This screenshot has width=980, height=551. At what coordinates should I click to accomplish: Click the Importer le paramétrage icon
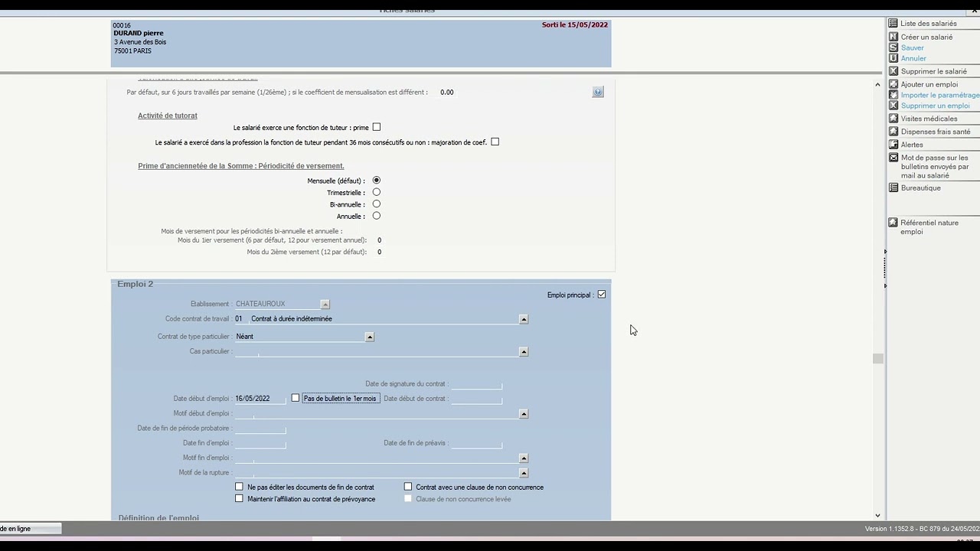click(893, 95)
